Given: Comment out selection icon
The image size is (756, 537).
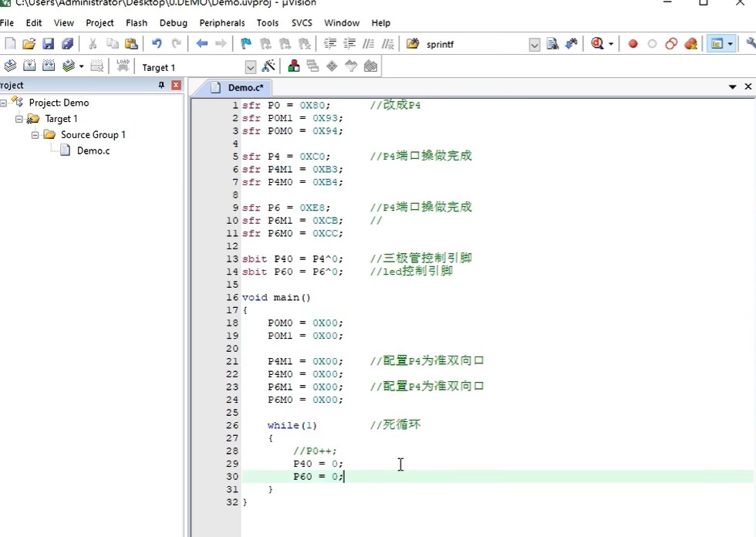Looking at the screenshot, I should click(x=369, y=44).
